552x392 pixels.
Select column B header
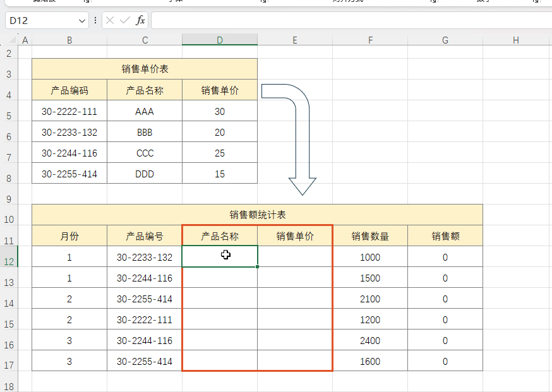pyautogui.click(x=69, y=40)
